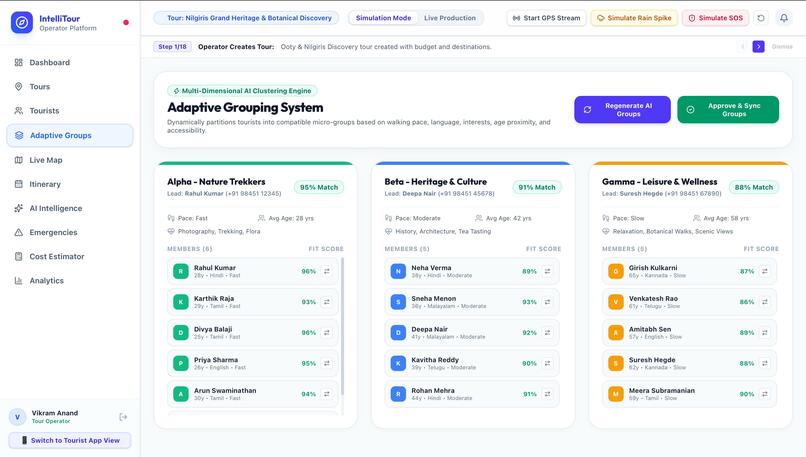This screenshot has width=806, height=457.
Task: Click the 95% Match badge on Alpha
Action: pos(319,188)
